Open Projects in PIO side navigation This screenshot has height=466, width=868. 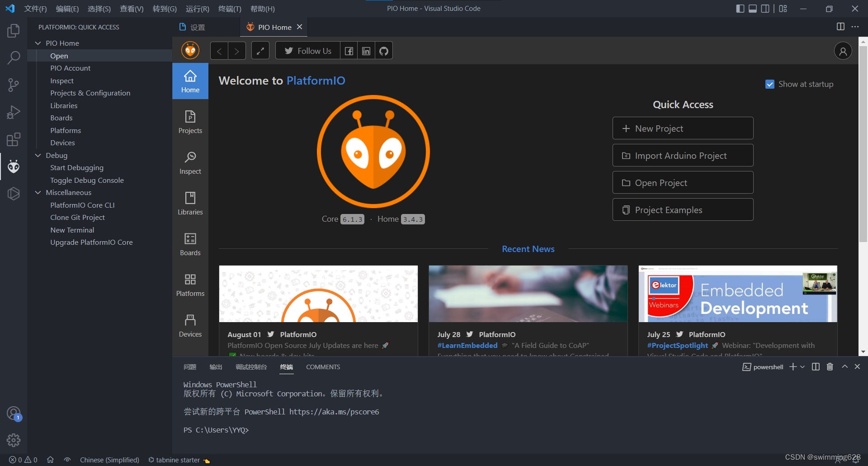pos(190,122)
